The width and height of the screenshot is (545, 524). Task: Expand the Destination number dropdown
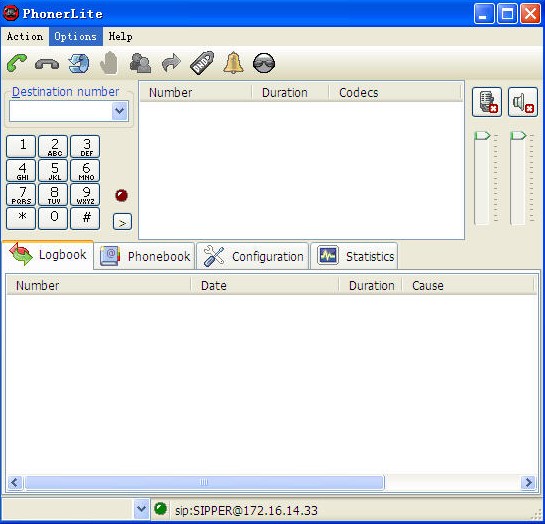(120, 111)
